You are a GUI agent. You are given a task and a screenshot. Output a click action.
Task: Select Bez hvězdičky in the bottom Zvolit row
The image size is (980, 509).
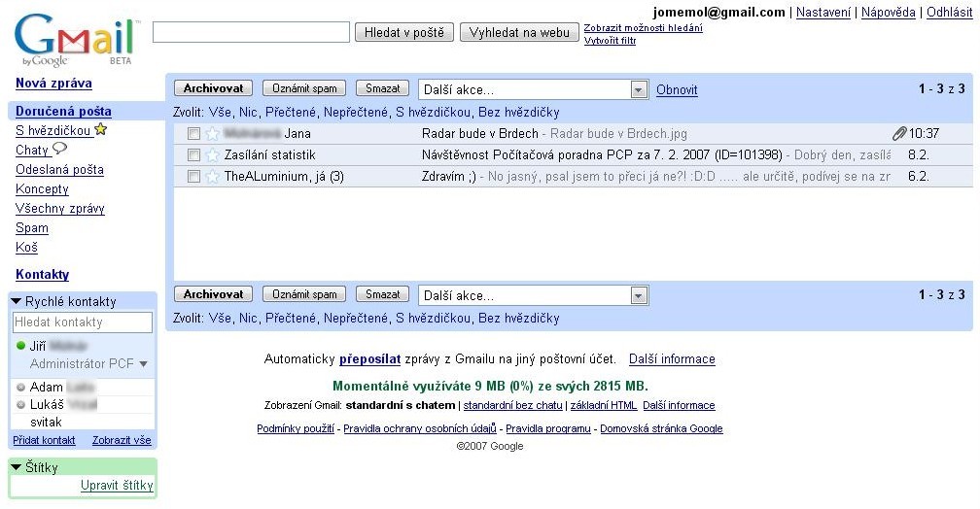[x=519, y=318]
